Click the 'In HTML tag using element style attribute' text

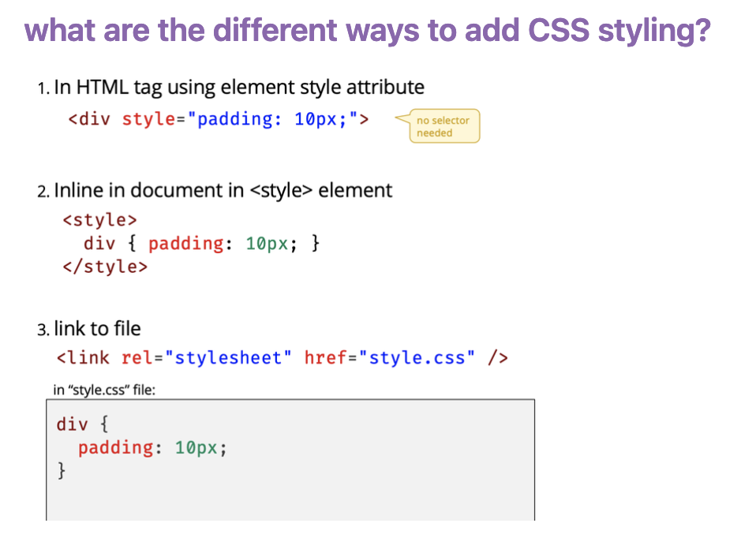238,88
